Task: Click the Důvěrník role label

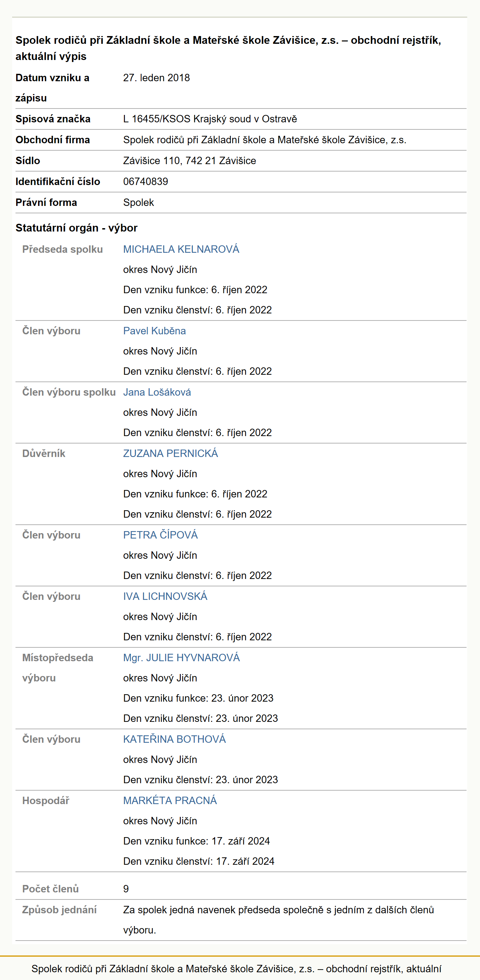Action: pyautogui.click(x=44, y=454)
